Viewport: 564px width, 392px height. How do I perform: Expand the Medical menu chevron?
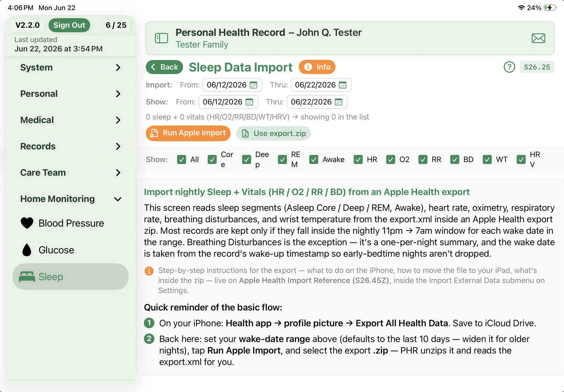[x=118, y=120]
